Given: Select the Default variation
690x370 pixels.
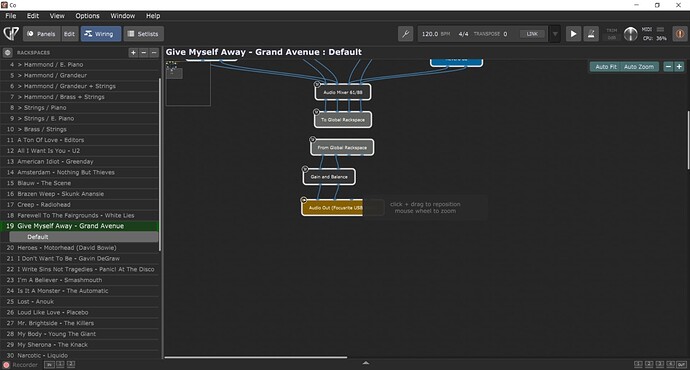Looking at the screenshot, I should point(84,237).
